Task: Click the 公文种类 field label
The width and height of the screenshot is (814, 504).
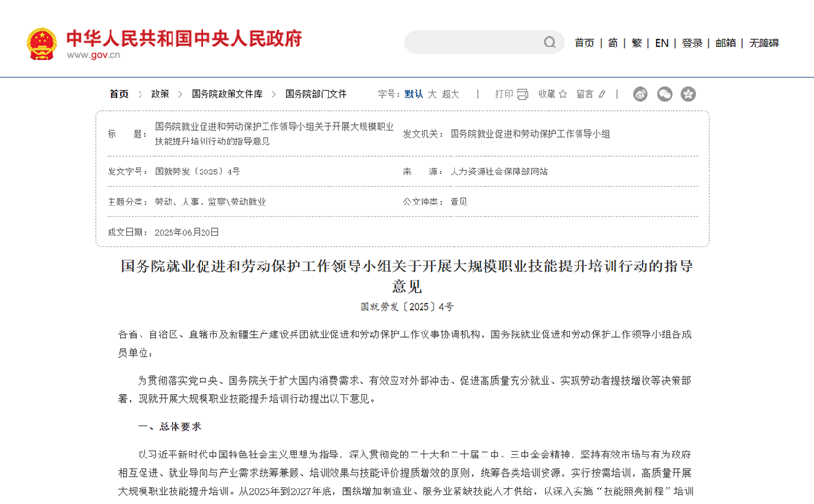Action: pyautogui.click(x=423, y=202)
